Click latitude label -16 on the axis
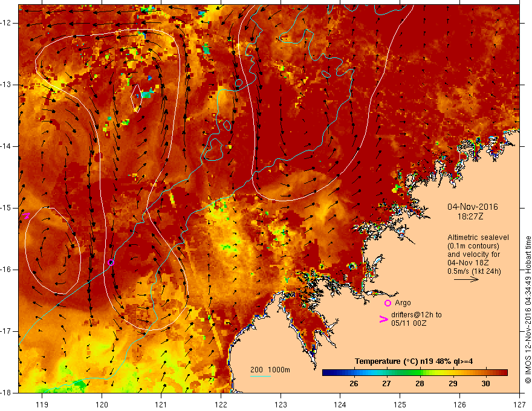Image resolution: width=532 pixels, height=411 pixels. coord(7,270)
